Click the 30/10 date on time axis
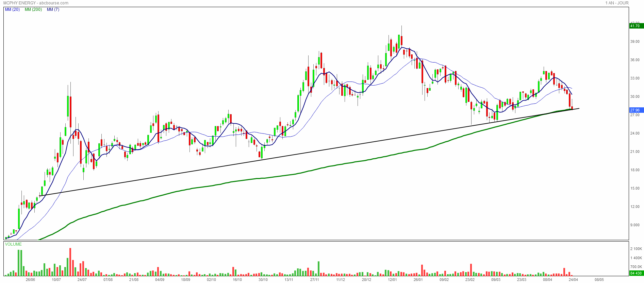 [x=263, y=280]
